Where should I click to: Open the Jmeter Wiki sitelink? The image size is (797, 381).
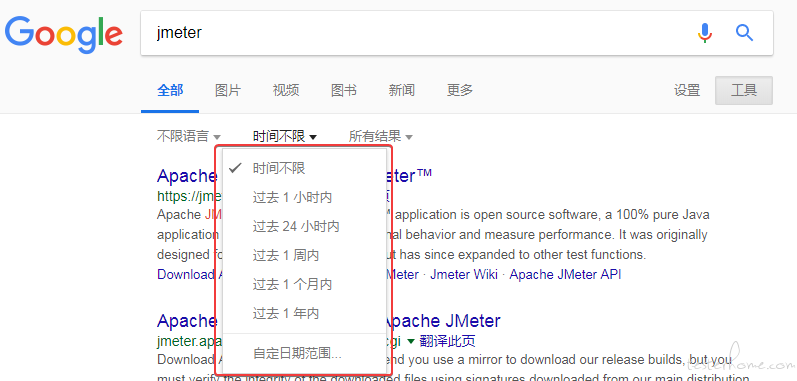464,274
